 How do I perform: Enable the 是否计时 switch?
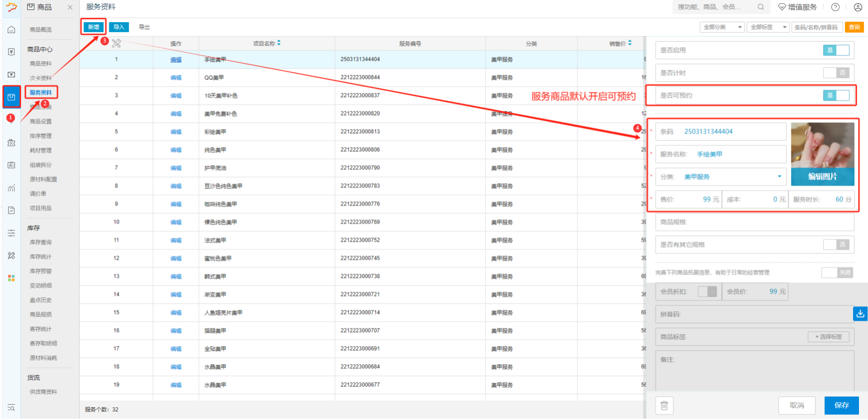pos(836,73)
